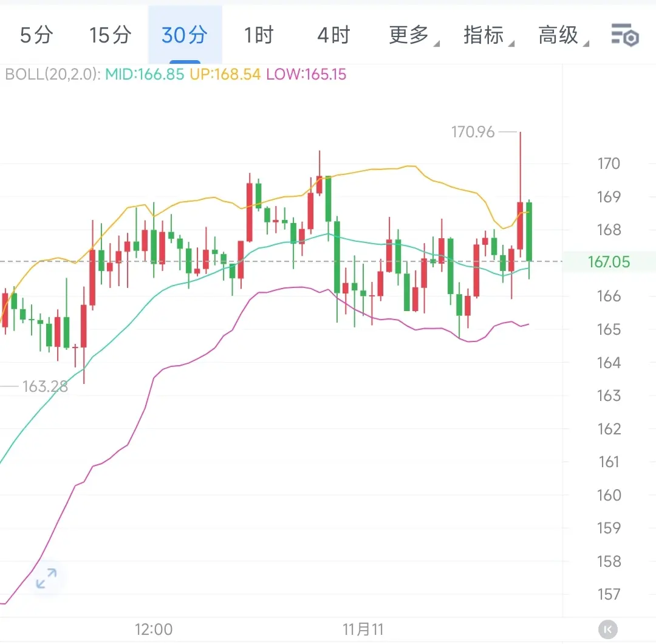
Task: Click the 170.96 high price label
Action: (473, 132)
